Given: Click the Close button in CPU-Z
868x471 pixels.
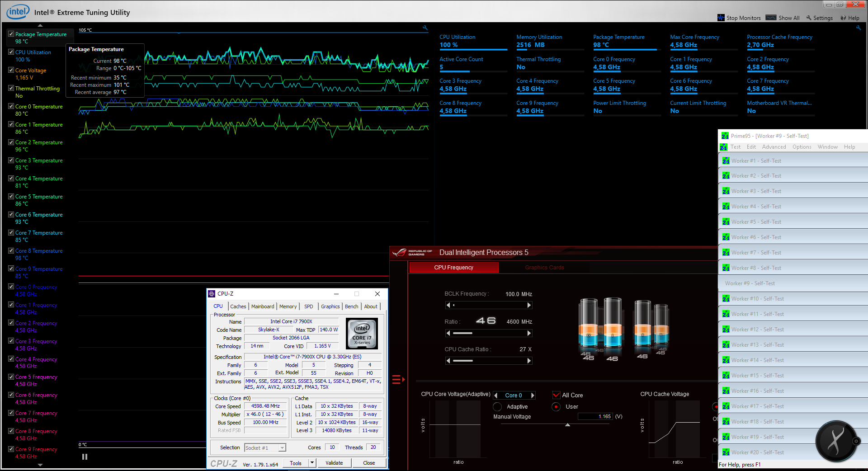Looking at the screenshot, I should (x=369, y=463).
